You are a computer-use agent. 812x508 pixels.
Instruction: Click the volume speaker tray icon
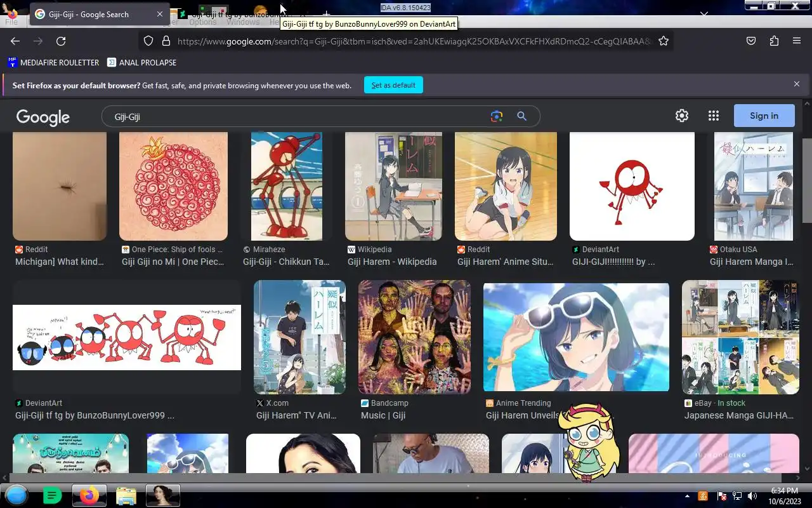pos(752,496)
